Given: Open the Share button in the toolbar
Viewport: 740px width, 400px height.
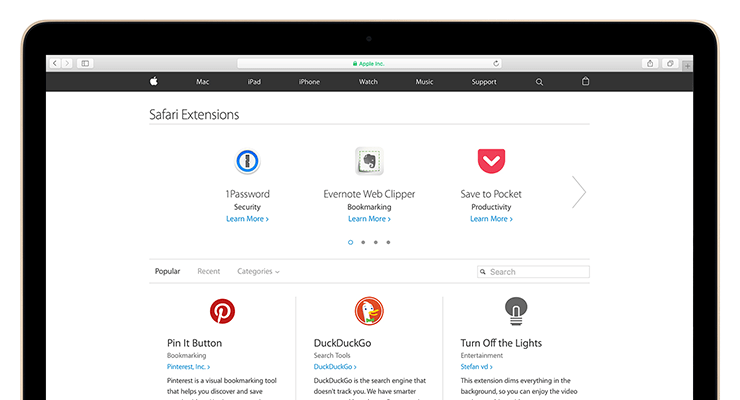Looking at the screenshot, I should (x=650, y=63).
